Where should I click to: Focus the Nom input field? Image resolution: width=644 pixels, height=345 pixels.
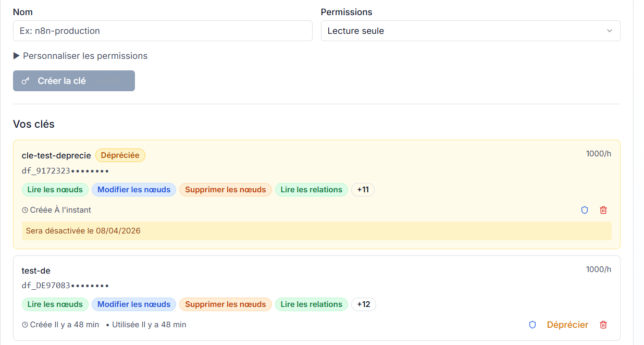(x=162, y=31)
